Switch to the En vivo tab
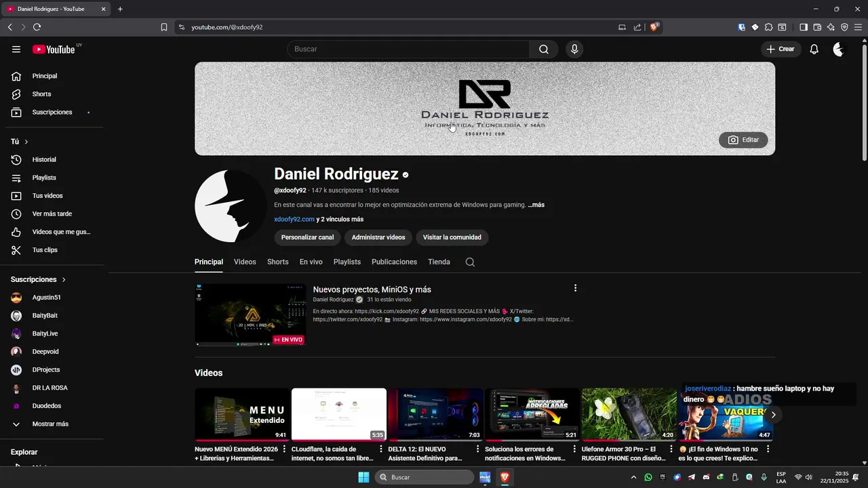 pos(311,262)
